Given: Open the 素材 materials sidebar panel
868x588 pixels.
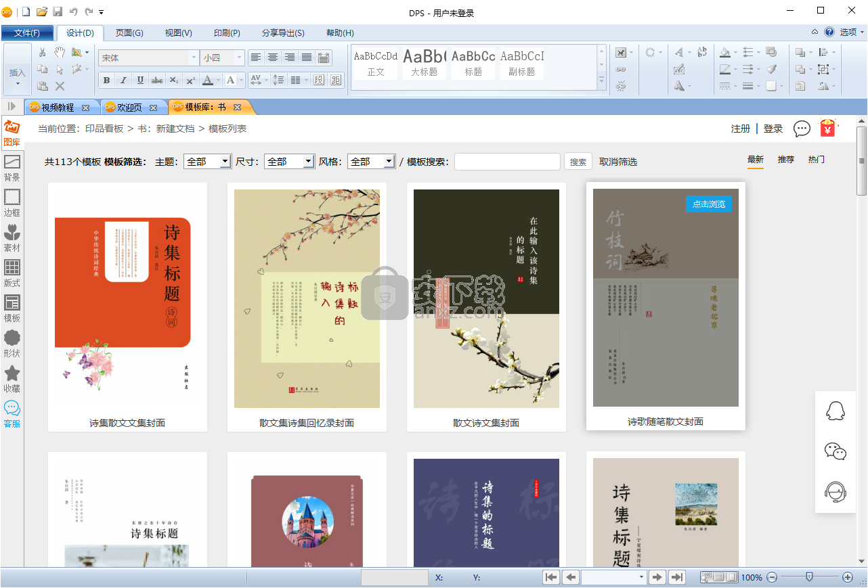Looking at the screenshot, I should 12,239.
